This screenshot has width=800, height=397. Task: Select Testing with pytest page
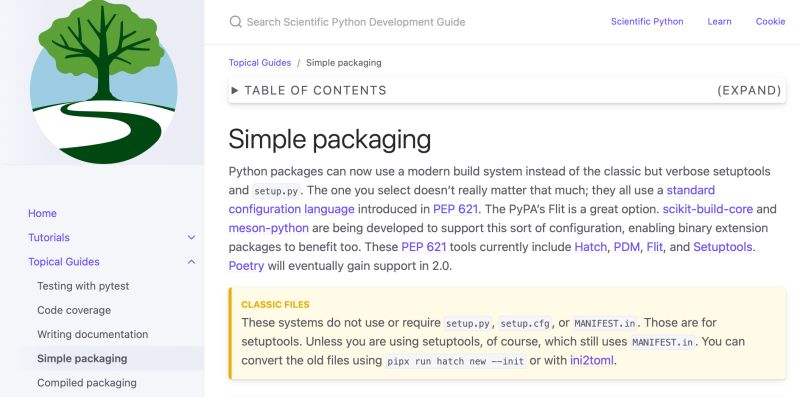[x=83, y=286]
